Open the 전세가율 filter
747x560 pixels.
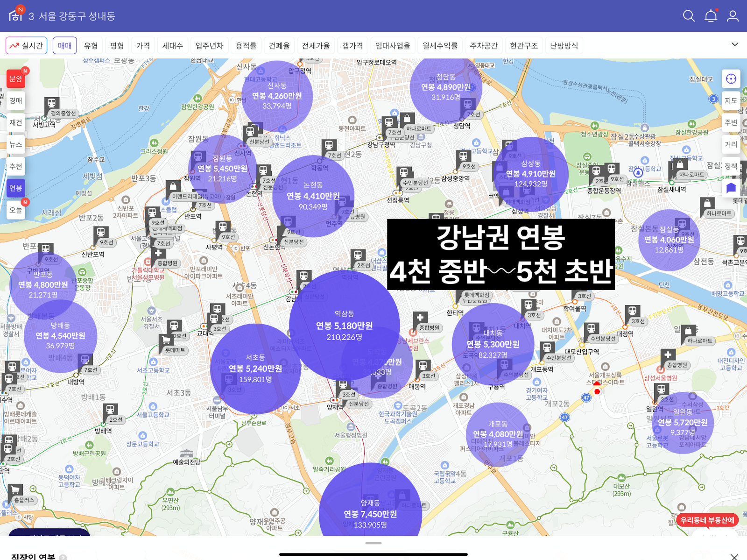[x=316, y=45]
